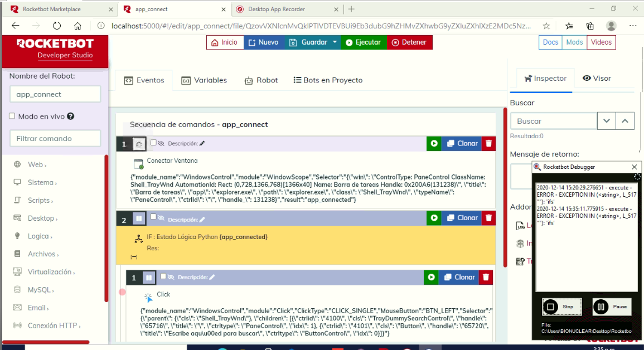Expand the Sistema command category
This screenshot has height=350, width=644.
coord(41,182)
